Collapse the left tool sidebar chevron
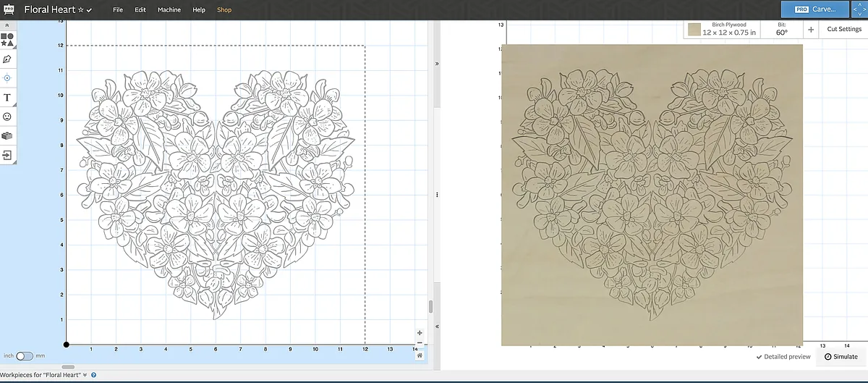 click(7, 25)
